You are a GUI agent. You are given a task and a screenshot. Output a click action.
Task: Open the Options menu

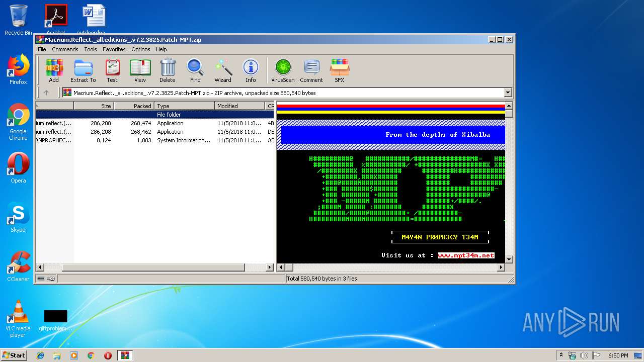[x=141, y=49]
